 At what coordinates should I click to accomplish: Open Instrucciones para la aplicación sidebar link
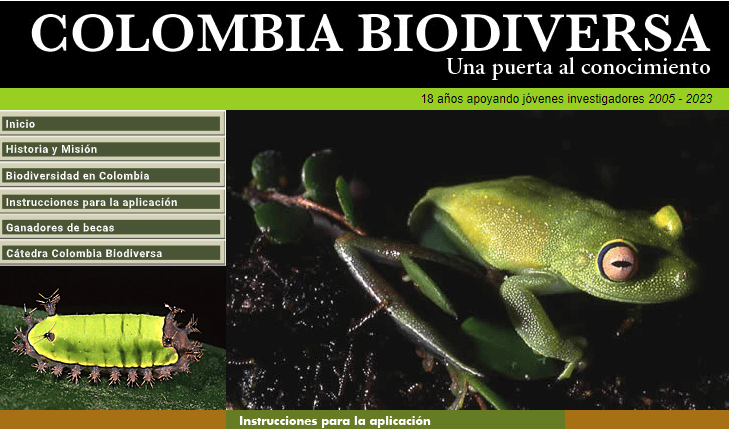pyautogui.click(x=111, y=202)
